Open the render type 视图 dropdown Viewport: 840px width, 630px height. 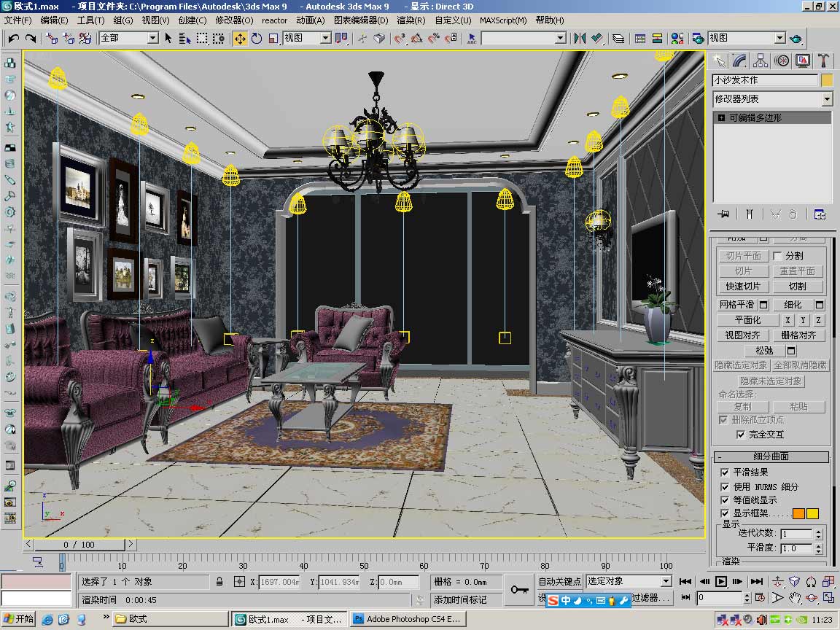click(x=747, y=38)
